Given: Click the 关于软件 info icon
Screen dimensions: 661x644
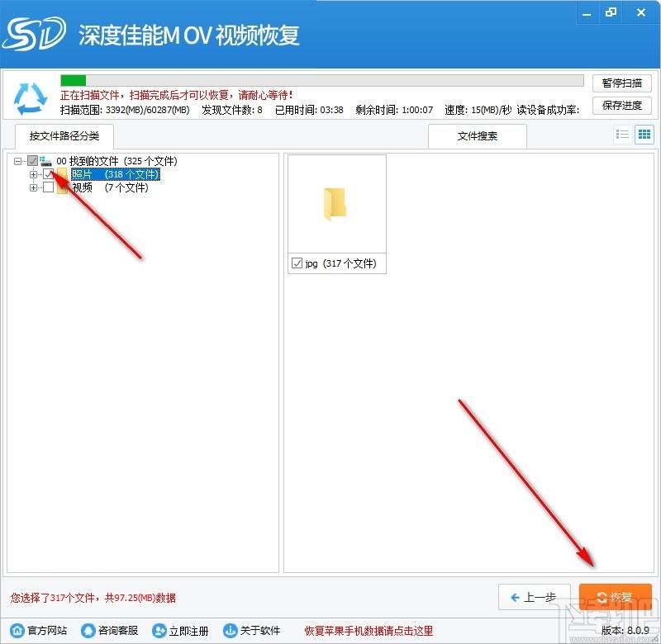Looking at the screenshot, I should pyautogui.click(x=230, y=631).
